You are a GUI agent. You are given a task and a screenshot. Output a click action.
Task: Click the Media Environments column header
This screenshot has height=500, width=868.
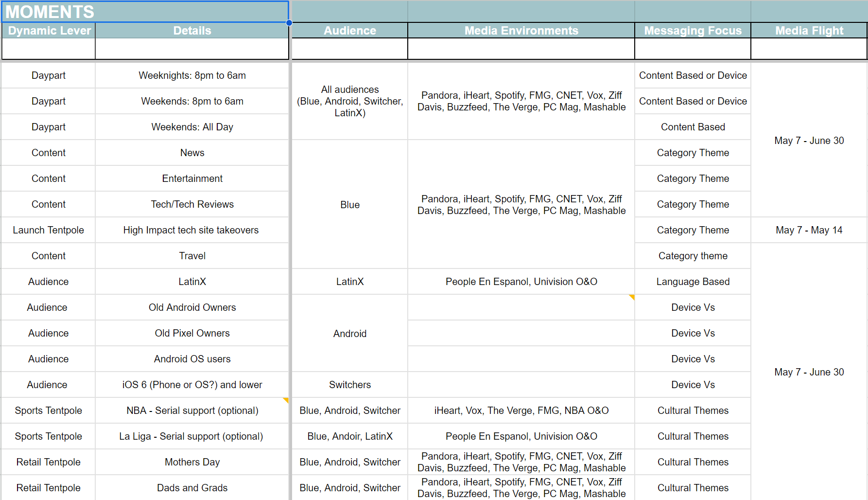521,31
